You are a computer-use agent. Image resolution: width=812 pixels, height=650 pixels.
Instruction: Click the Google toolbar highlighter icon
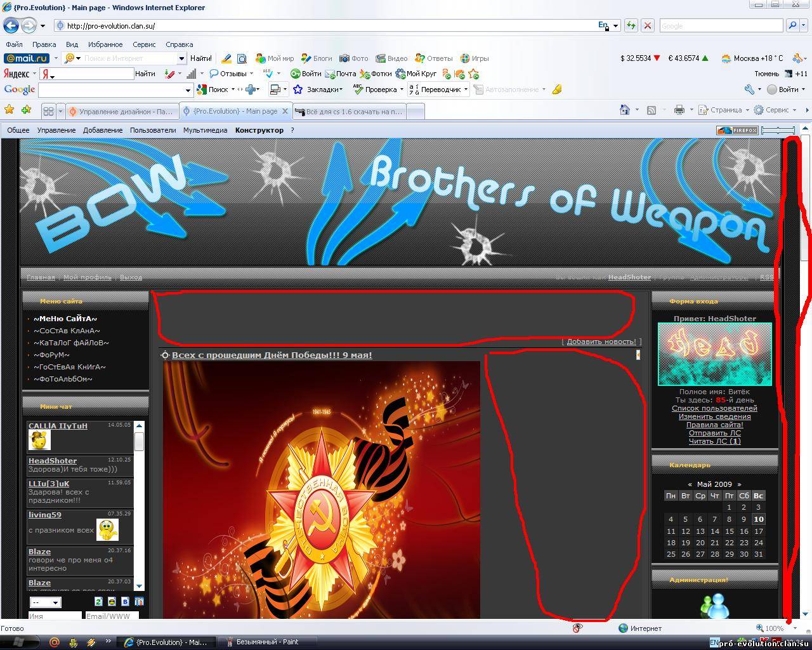(x=557, y=90)
